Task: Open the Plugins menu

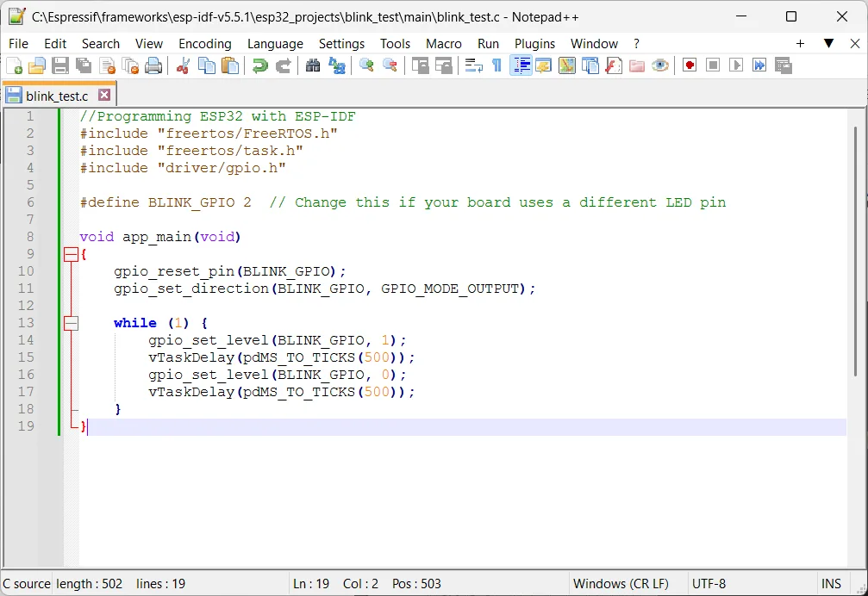Action: click(x=534, y=44)
